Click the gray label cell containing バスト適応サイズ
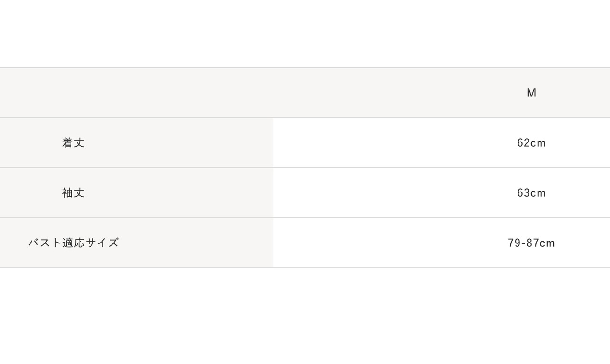The height and width of the screenshot is (364, 610). pos(136,243)
